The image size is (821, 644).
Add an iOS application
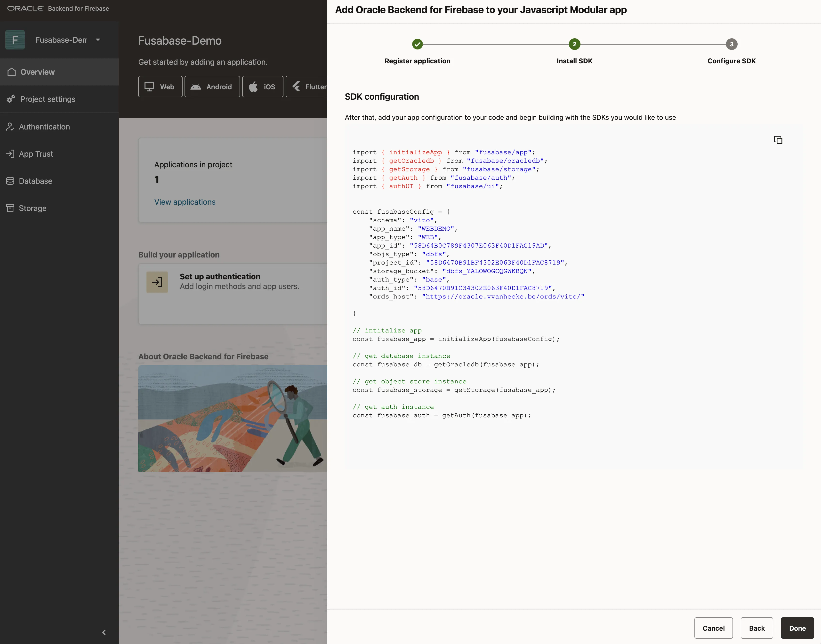[x=263, y=87]
